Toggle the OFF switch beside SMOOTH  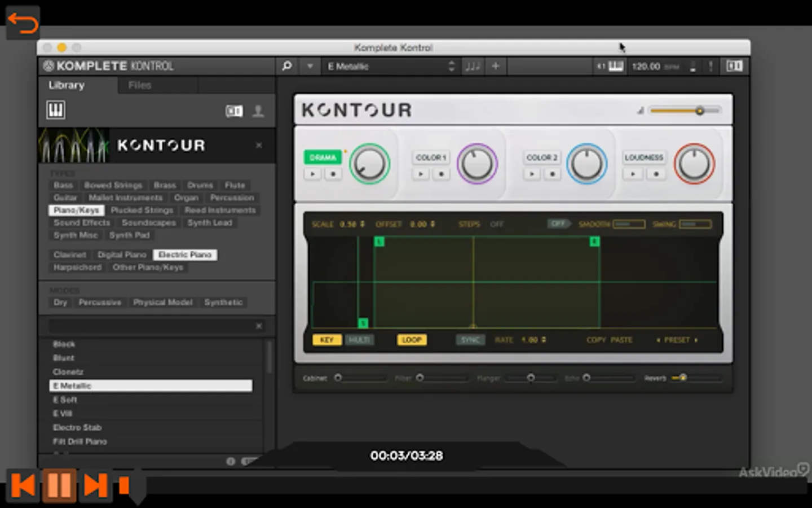click(x=558, y=224)
